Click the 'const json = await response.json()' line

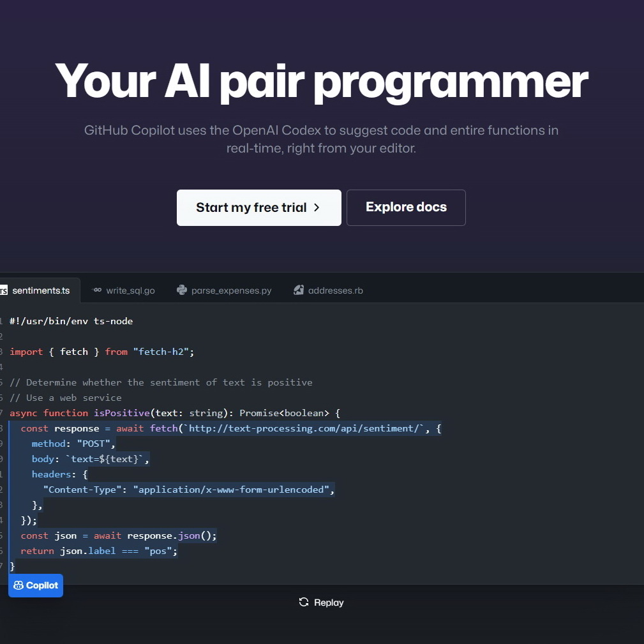click(x=119, y=535)
